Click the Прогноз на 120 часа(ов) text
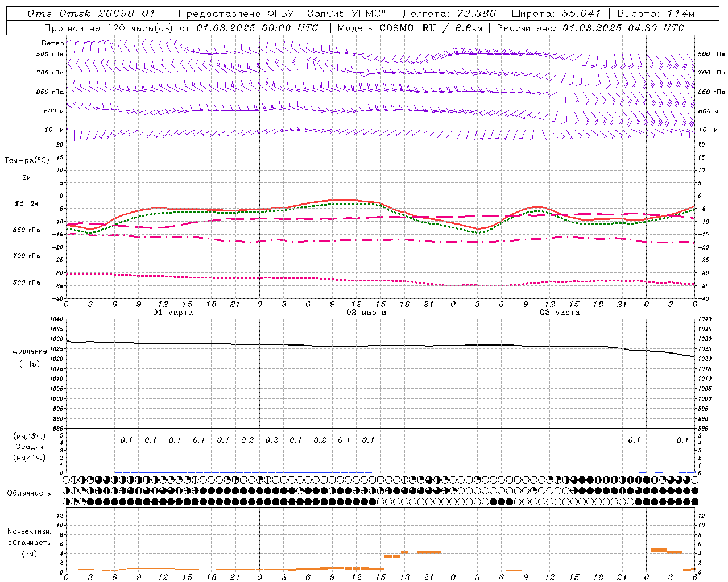 coord(110,28)
